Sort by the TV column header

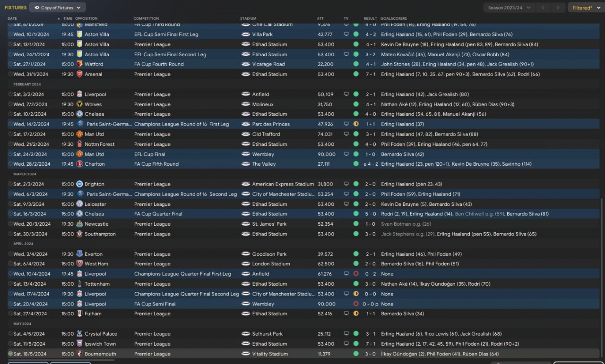coord(346,18)
